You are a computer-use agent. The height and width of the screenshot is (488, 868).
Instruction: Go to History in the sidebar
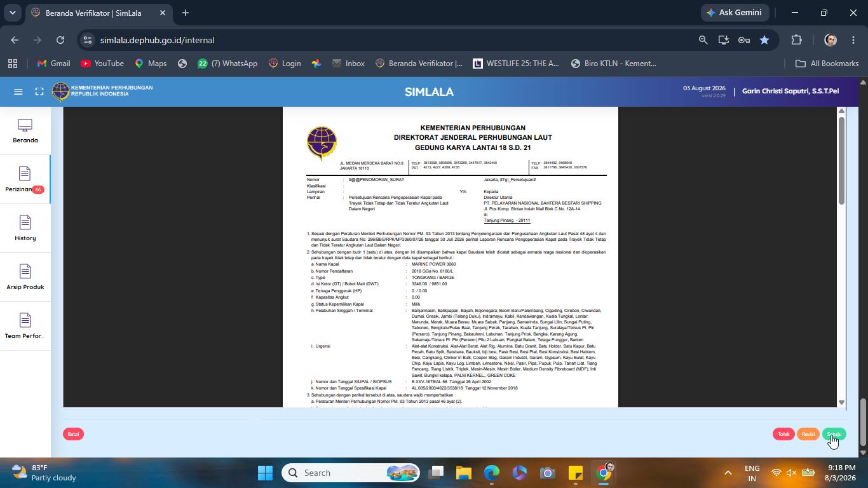pyautogui.click(x=25, y=229)
